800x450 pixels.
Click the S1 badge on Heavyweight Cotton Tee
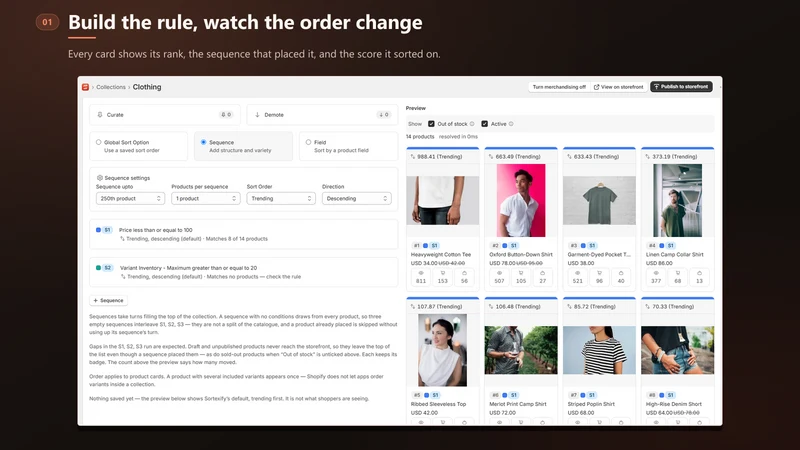click(x=434, y=245)
